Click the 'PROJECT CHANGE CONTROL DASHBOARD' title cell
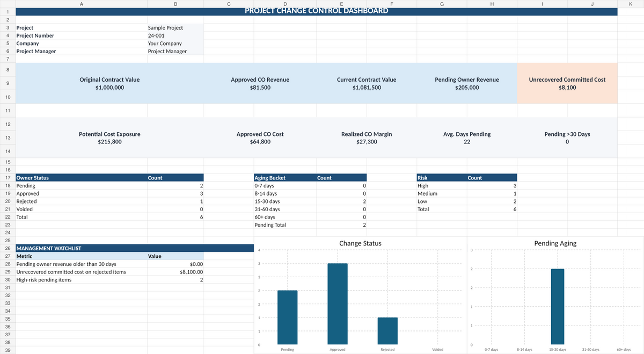644x354 pixels. [x=316, y=11]
